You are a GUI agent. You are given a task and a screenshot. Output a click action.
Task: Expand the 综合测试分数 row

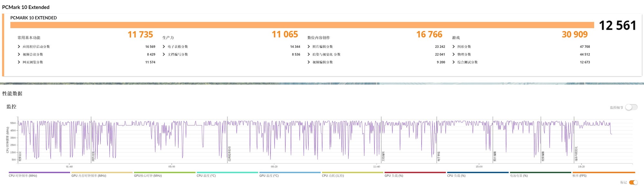coord(453,62)
